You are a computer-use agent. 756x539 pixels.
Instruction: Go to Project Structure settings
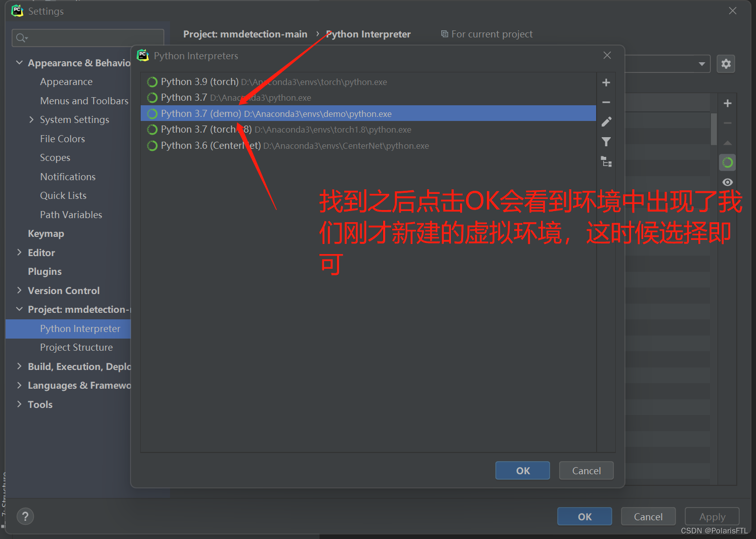coord(76,347)
